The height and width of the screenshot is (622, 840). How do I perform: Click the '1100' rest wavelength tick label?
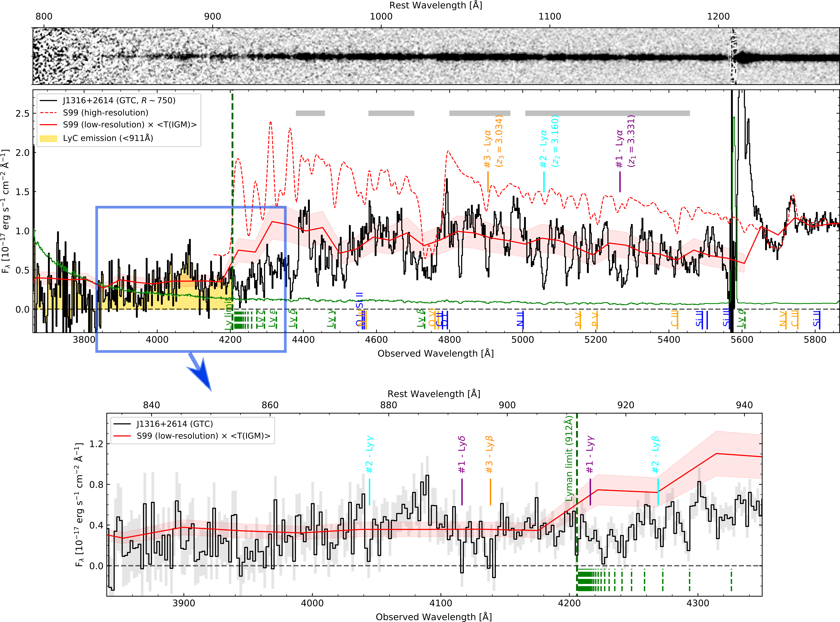click(550, 17)
